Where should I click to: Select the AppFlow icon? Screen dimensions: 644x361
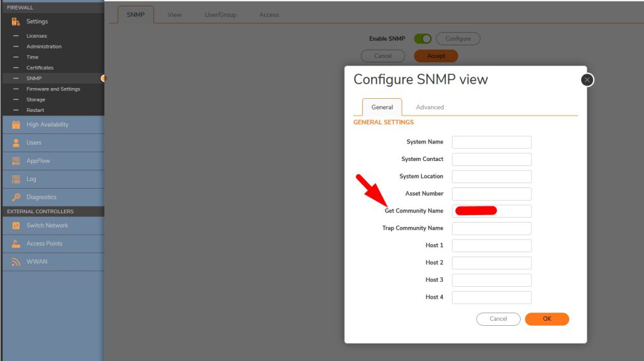point(16,161)
